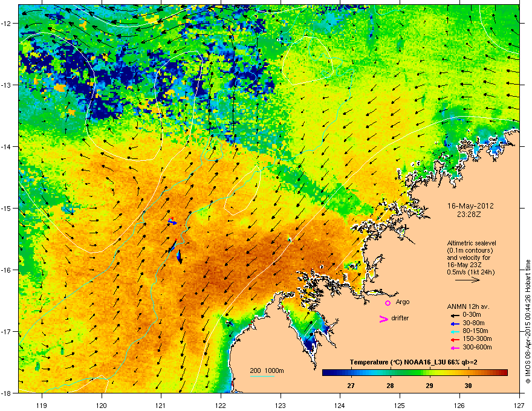Click the magenta Argo circle marker in legend

pos(388,303)
